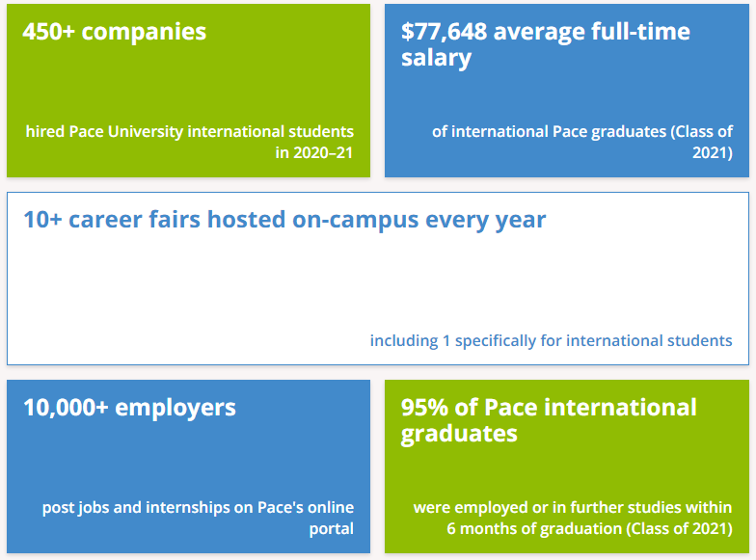Click the word "salary" in blue card heading
Image resolution: width=756 pixels, height=560 pixels.
[436, 58]
